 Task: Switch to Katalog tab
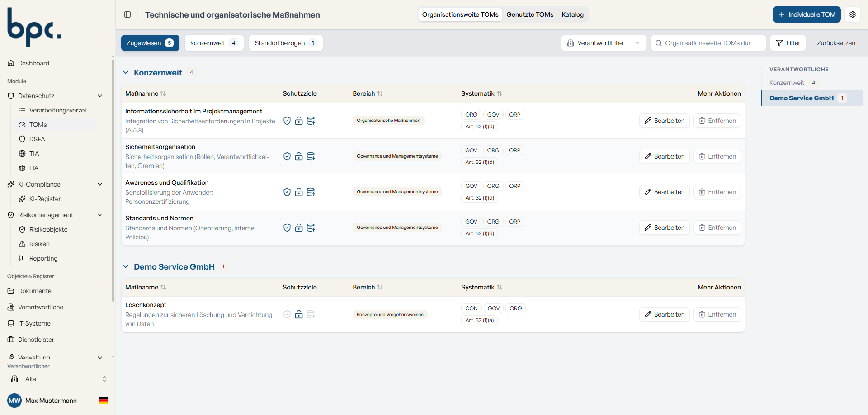(572, 14)
